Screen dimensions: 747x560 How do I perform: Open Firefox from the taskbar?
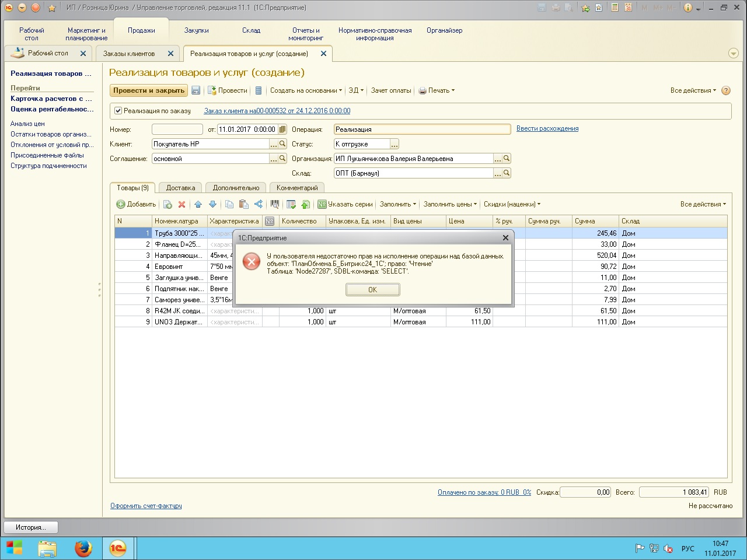pyautogui.click(x=83, y=548)
